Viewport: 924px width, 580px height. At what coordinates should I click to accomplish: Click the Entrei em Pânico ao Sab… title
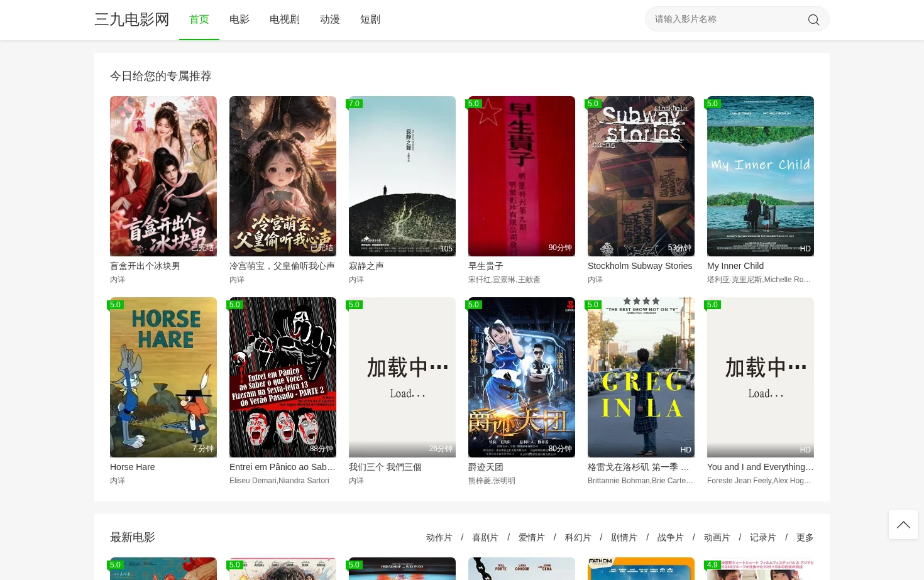click(x=282, y=467)
